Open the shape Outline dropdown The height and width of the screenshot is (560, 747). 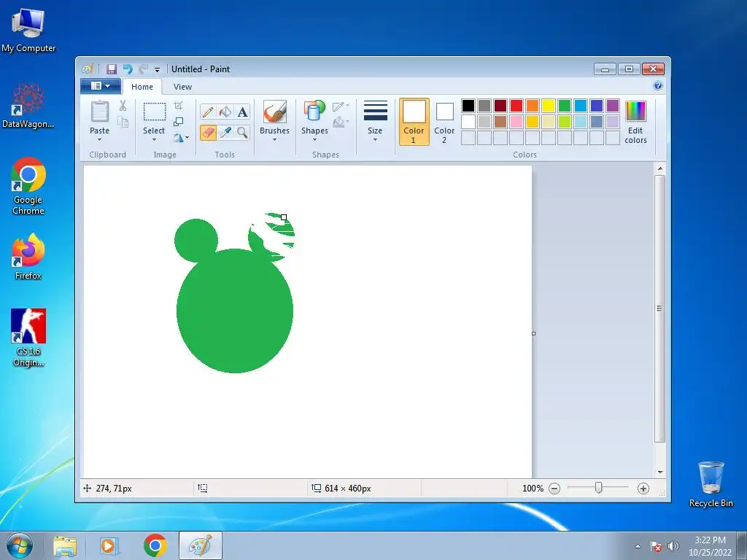(341, 106)
